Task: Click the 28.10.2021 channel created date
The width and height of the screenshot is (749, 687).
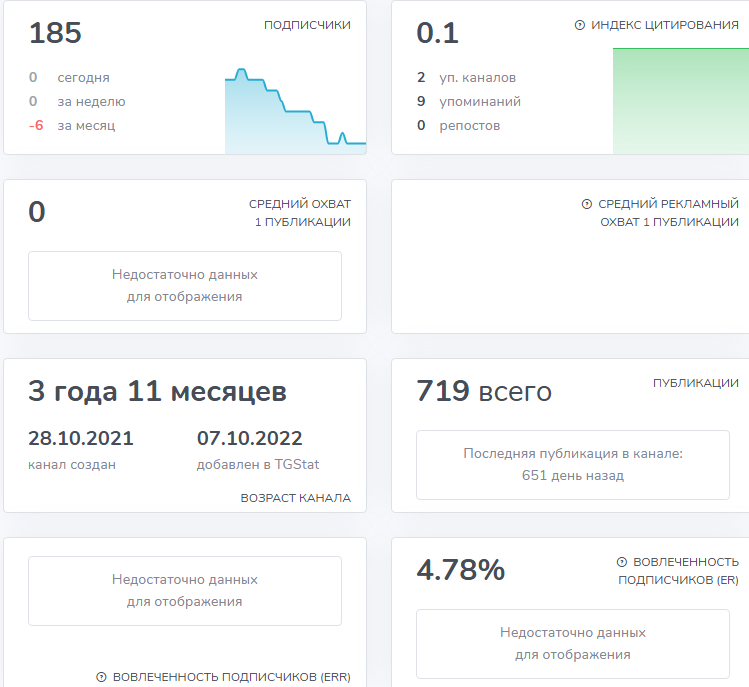Action: tap(80, 439)
